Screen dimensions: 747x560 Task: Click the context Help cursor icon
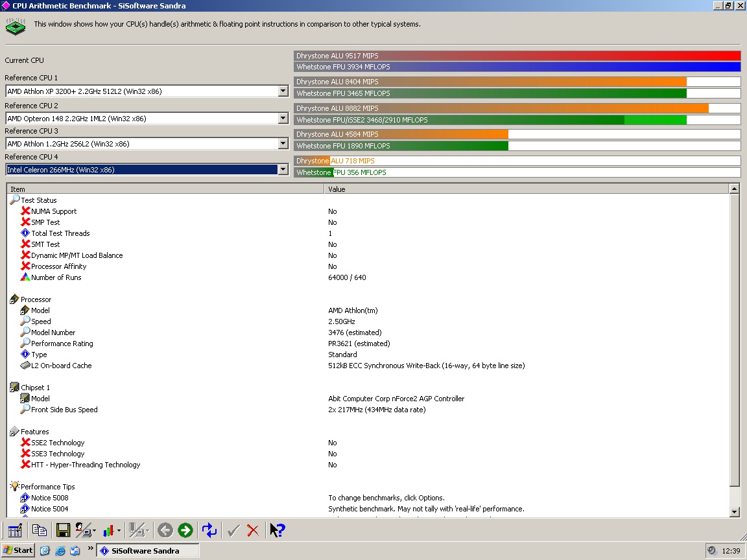tap(278, 530)
